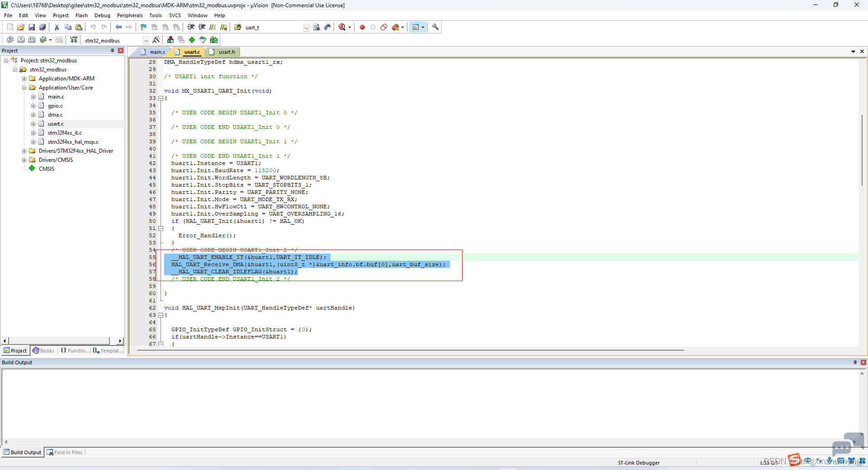Toggle the Project panel pin icon
Viewport: 868px width, 470px height.
(113, 51)
